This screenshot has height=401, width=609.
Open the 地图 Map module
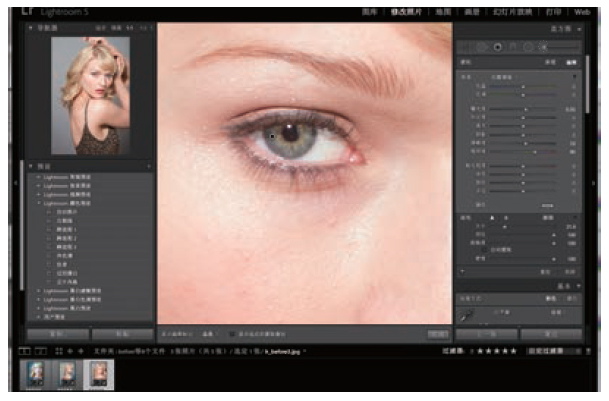tap(443, 12)
